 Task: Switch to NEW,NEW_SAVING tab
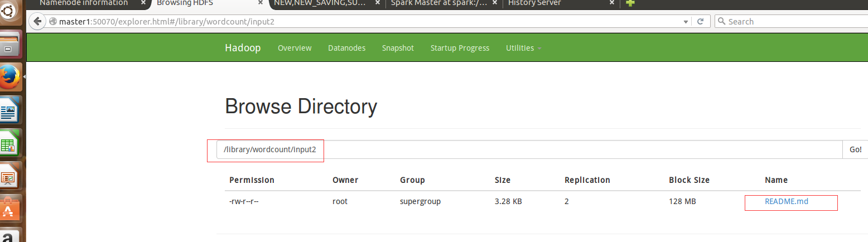click(321, 3)
